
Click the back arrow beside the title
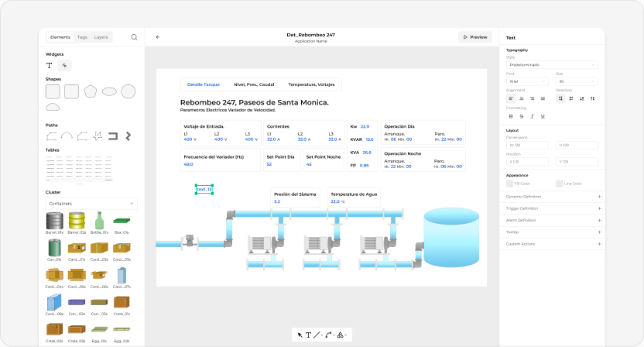[158, 37]
